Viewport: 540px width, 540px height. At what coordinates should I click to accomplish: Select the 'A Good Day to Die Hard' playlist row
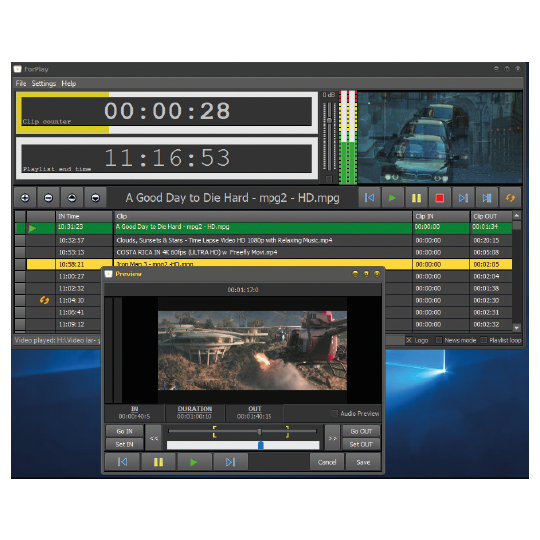click(263, 228)
